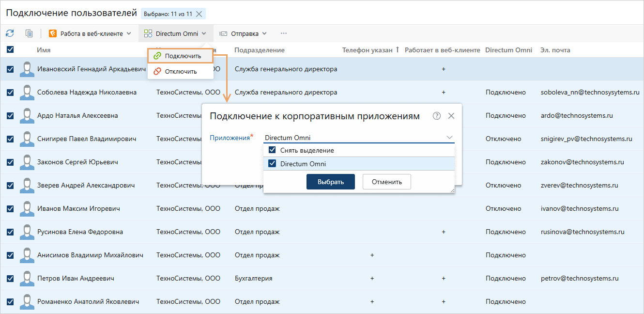The width and height of the screenshot is (644, 314).
Task: Uncheck the row for Иванов Максим Игоревич
Action: (10, 209)
